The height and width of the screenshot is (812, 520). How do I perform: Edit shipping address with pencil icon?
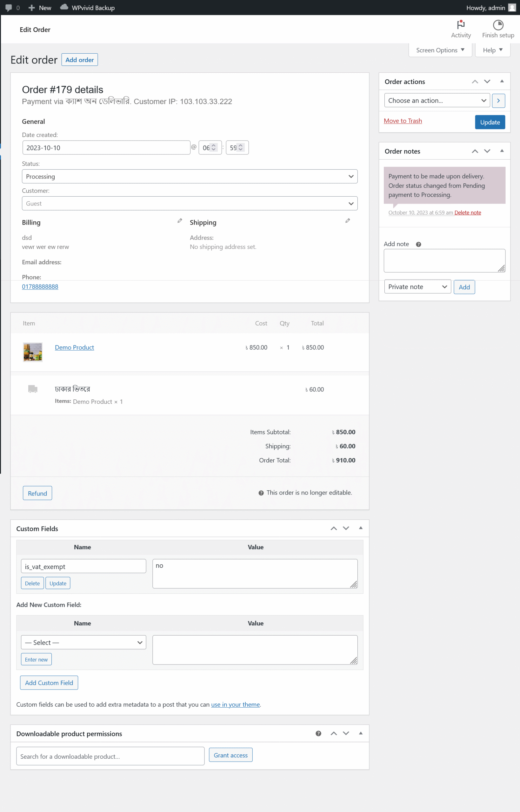347,221
